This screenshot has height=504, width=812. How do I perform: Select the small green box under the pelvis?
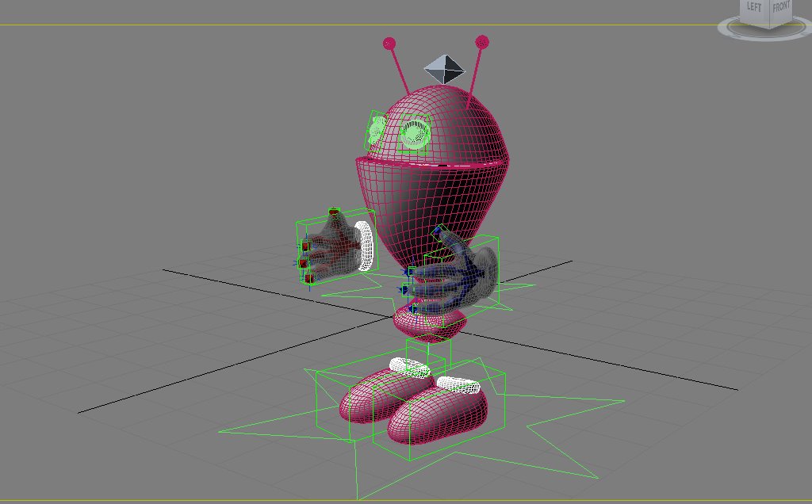[428, 354]
